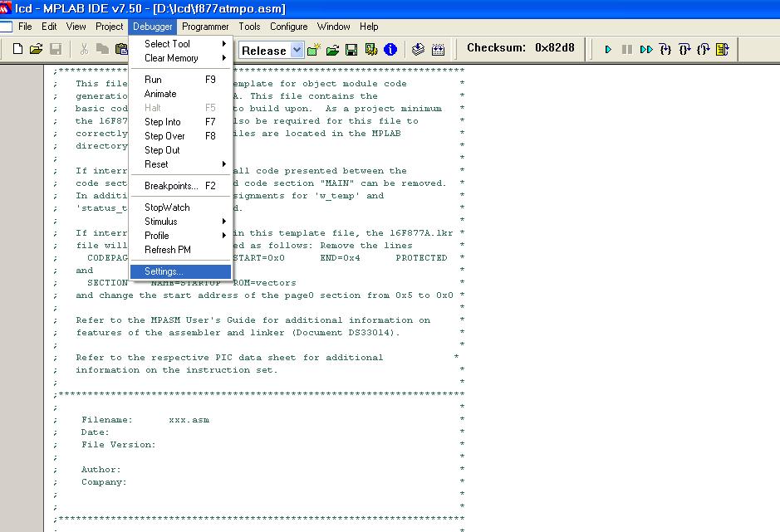
Task: Click the Cut scissors icon
Action: (x=84, y=49)
